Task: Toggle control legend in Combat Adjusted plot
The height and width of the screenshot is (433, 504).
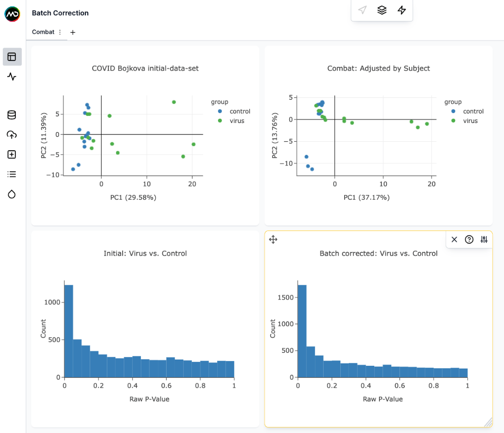Action: [467, 112]
